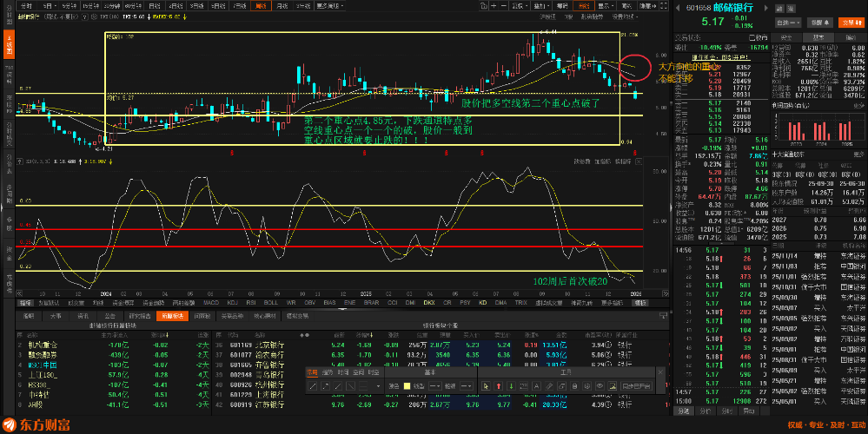Switch to 空间 tab in drawing toolbar
Image resolution: width=868 pixels, height=434 pixels.
[358, 372]
